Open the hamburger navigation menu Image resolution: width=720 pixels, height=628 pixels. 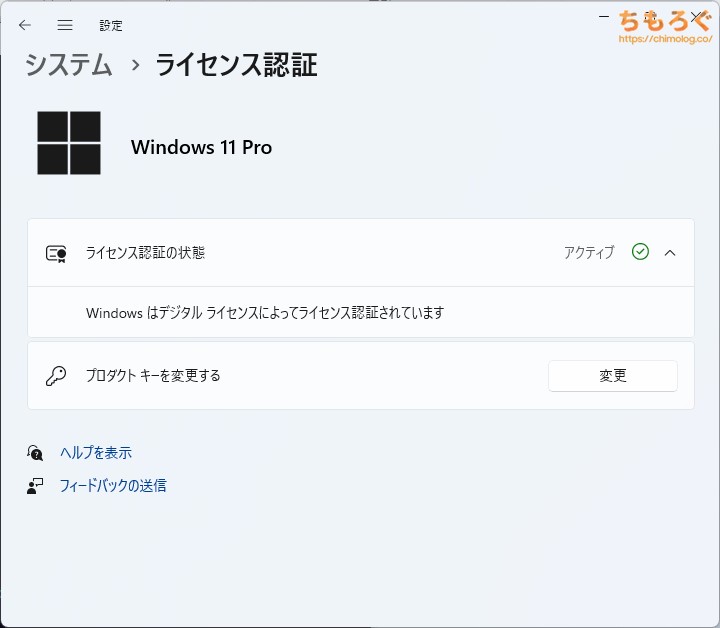click(65, 25)
